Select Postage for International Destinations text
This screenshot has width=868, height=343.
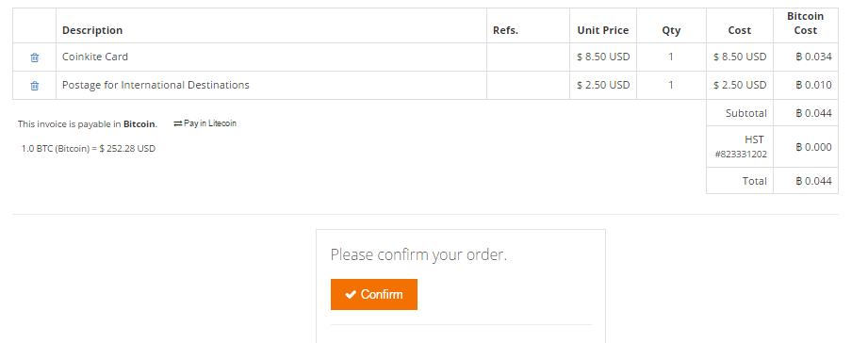[x=156, y=85]
